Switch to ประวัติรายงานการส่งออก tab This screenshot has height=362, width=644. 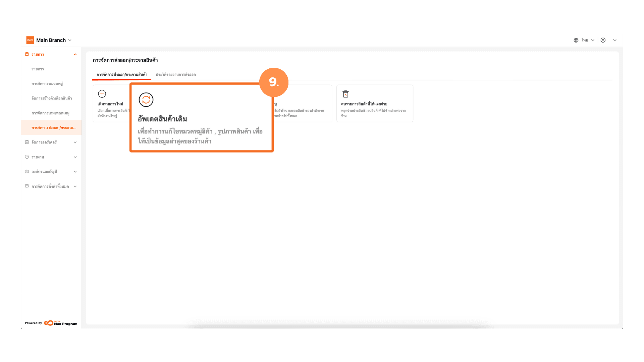pyautogui.click(x=175, y=74)
